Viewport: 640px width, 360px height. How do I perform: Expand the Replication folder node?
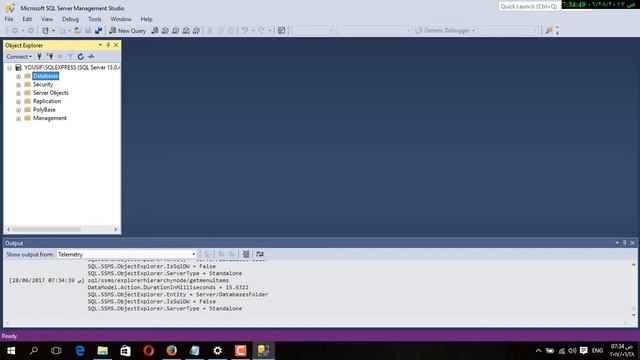[18, 102]
